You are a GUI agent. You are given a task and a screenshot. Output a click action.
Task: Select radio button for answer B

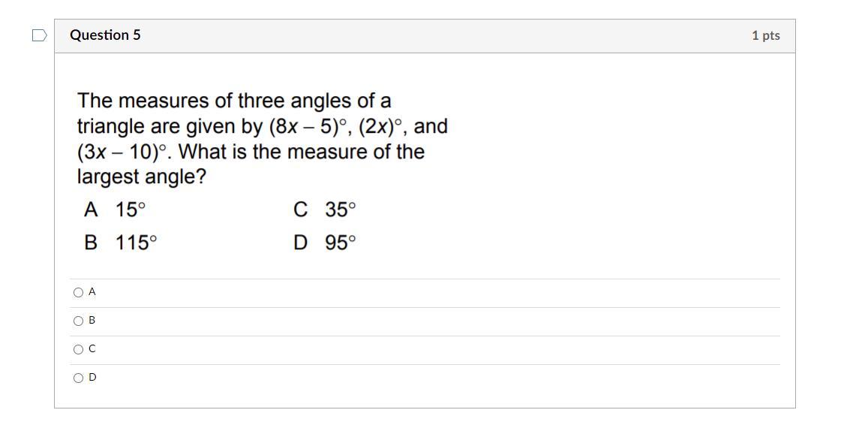78,321
